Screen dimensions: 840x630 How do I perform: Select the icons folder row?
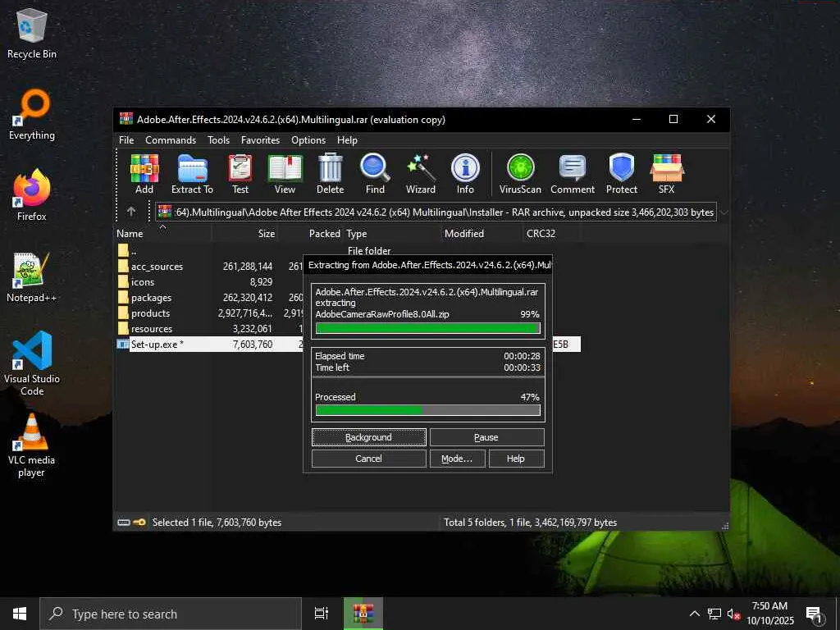pos(210,282)
